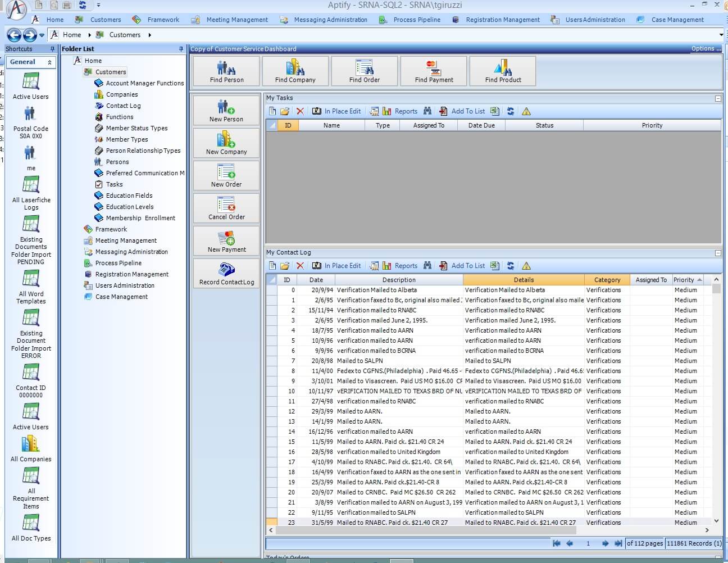Toggle the Shortcuts panel pin
This screenshot has width=728, height=563.
[x=53, y=49]
